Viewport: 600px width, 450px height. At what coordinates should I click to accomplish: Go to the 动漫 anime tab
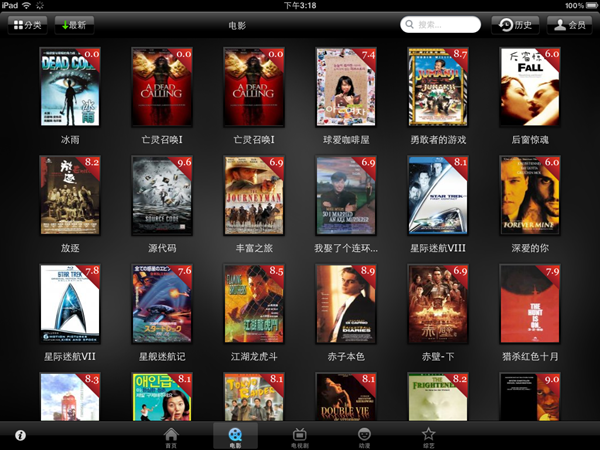(x=364, y=437)
